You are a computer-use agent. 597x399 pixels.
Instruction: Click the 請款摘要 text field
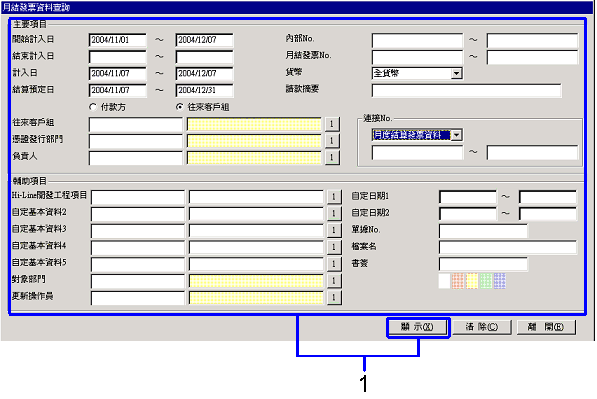(x=466, y=91)
